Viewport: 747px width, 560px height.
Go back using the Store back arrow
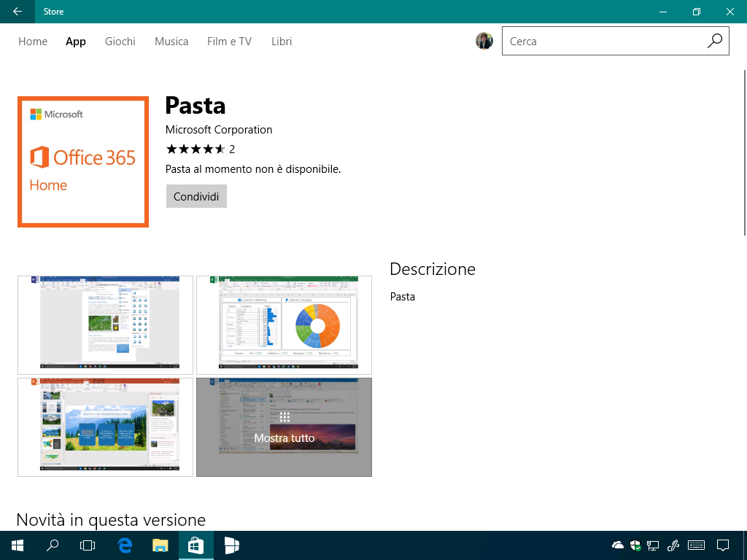18,12
